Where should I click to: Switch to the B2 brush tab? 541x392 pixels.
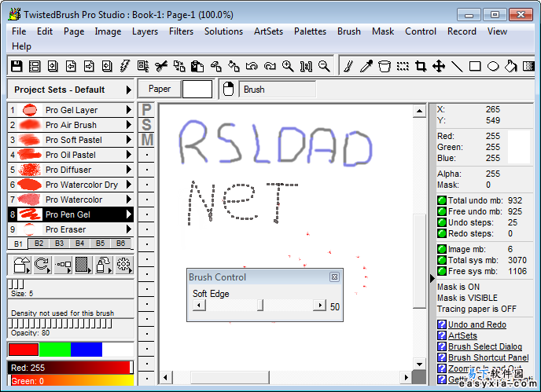tap(39, 243)
